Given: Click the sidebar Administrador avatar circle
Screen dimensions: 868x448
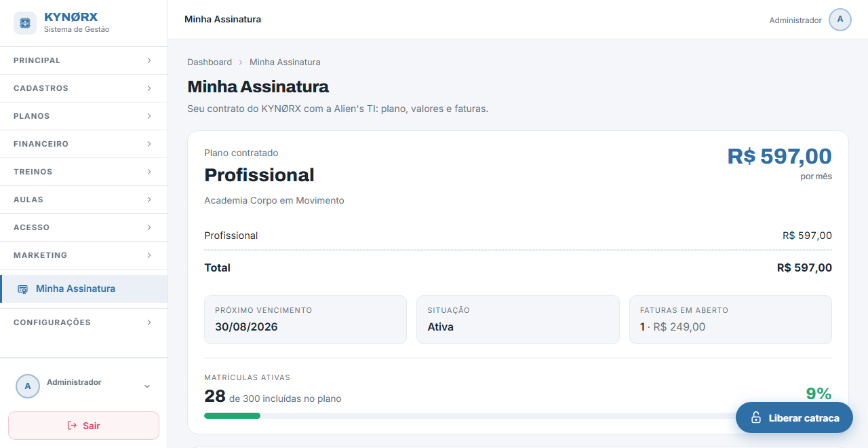Looking at the screenshot, I should tap(28, 386).
